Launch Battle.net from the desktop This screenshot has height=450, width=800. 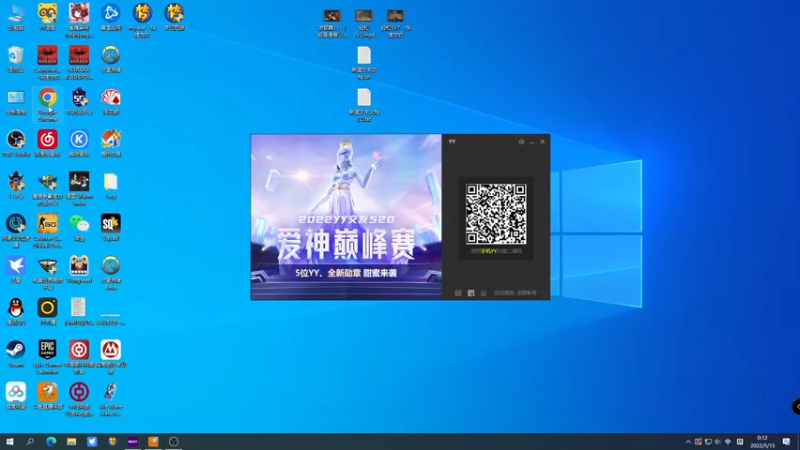(x=111, y=17)
